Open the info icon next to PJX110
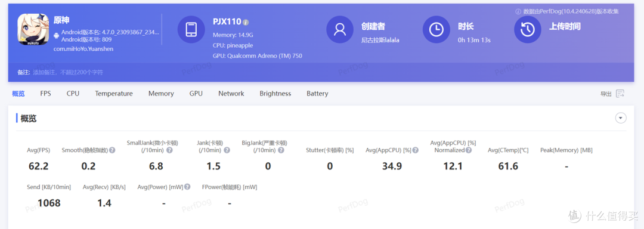The image size is (644, 229). (246, 22)
